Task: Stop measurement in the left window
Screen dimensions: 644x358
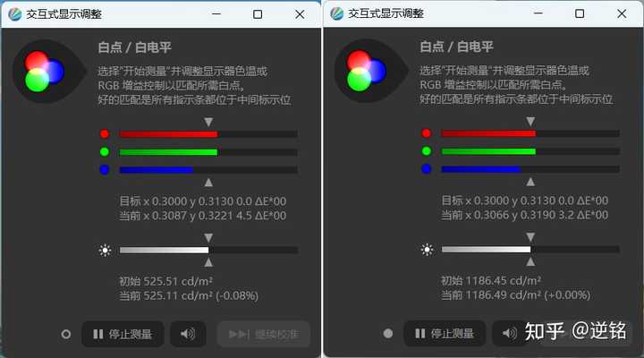Action: (123, 334)
